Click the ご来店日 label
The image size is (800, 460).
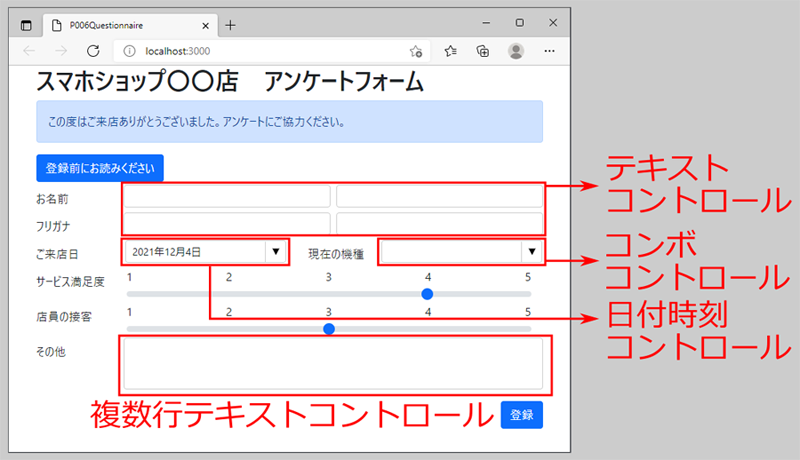point(57,254)
